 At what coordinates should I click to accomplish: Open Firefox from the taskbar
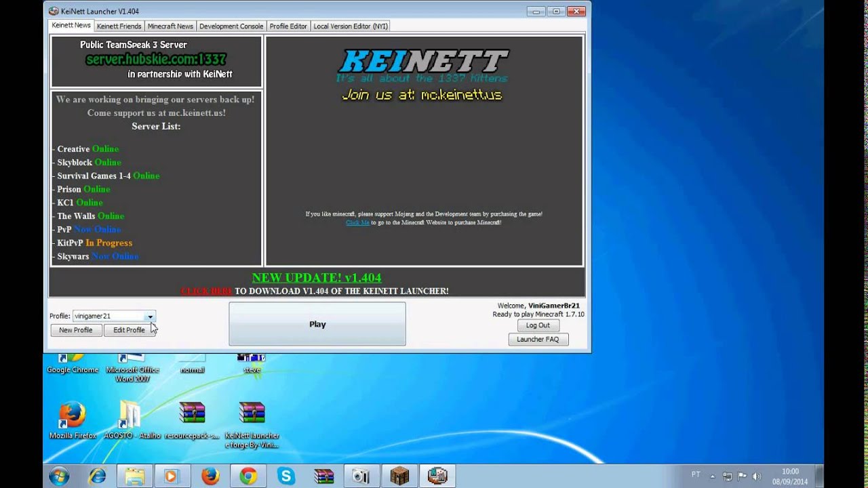click(x=210, y=476)
